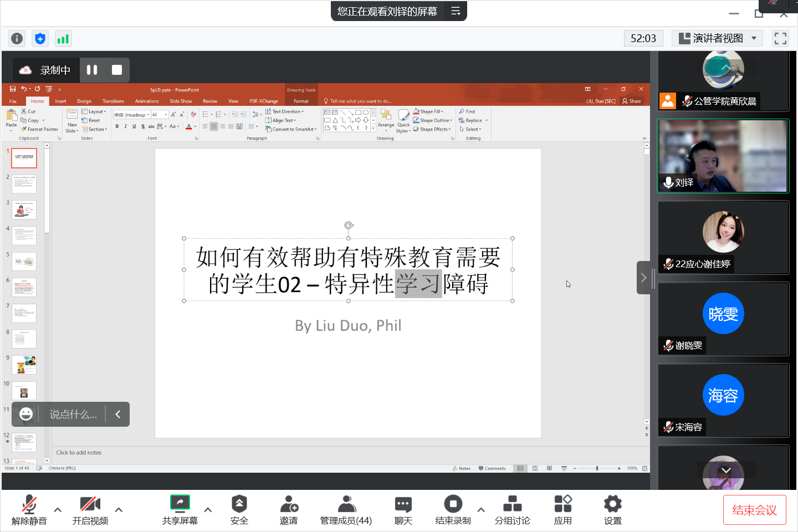The image size is (798, 532).
Task: Open the settings (设置) gear
Action: click(x=612, y=510)
